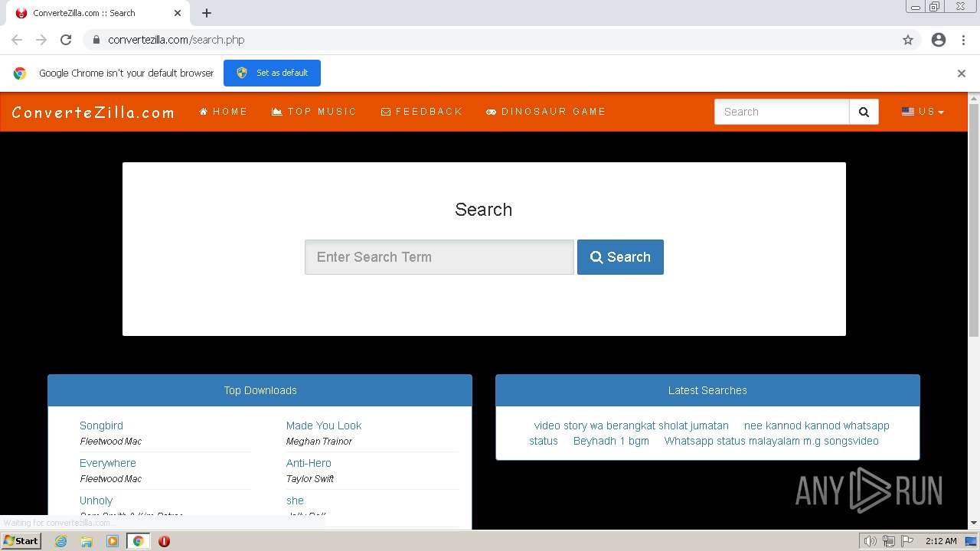
Task: Click the scrollbar down arrow
Action: pos(974,523)
